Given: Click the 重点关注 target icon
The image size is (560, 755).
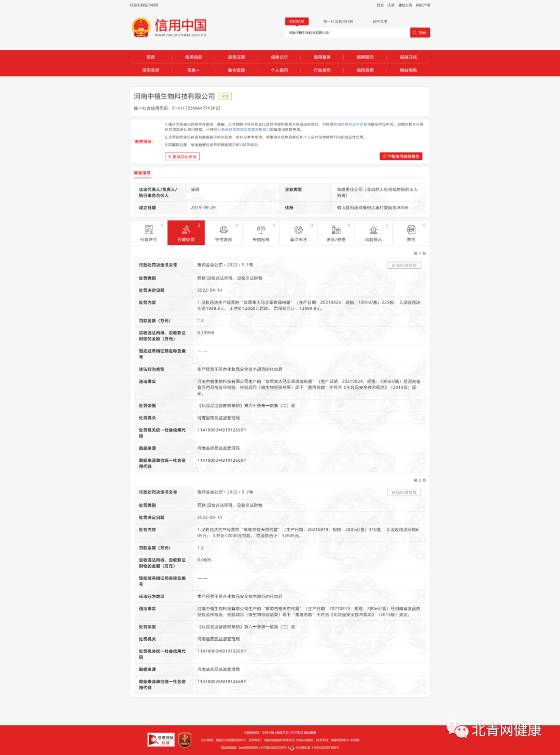Looking at the screenshot, I should coord(299,229).
